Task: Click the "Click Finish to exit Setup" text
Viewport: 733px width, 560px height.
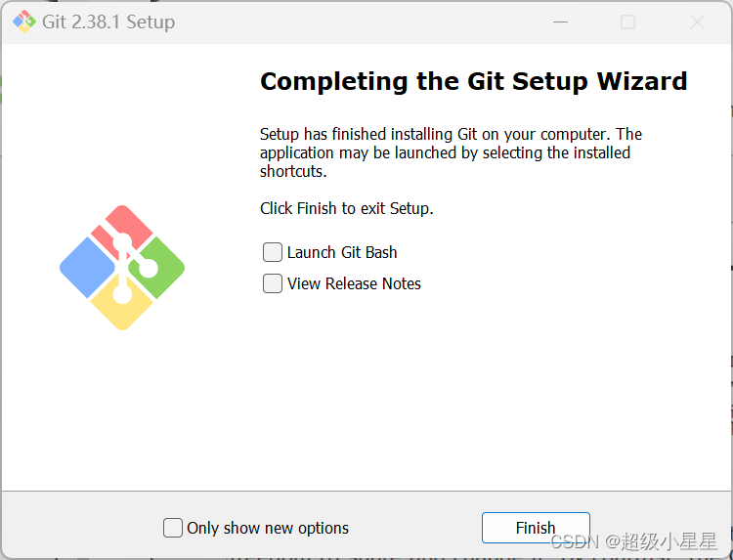Action: coord(347,208)
